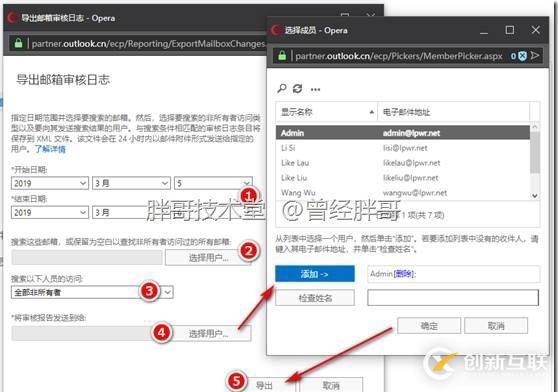Select the Like Lau row
Viewport: 558px width, 392px height.
(403, 163)
